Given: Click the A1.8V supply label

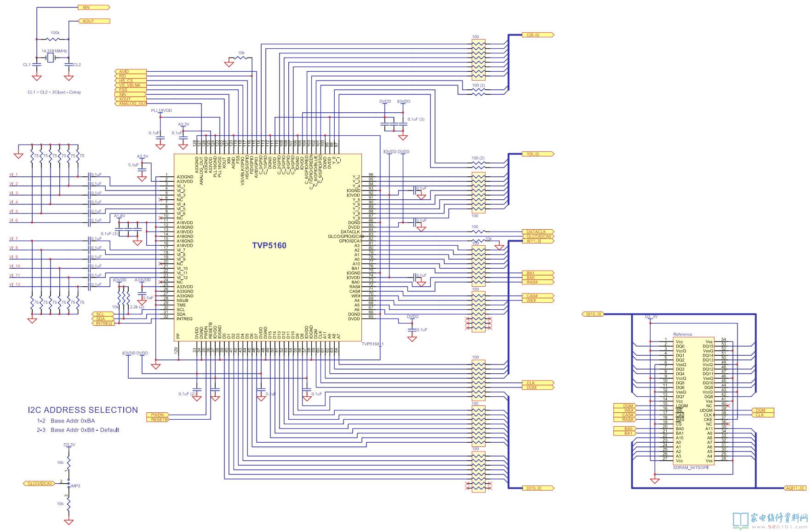Looking at the screenshot, I should coord(120,216).
